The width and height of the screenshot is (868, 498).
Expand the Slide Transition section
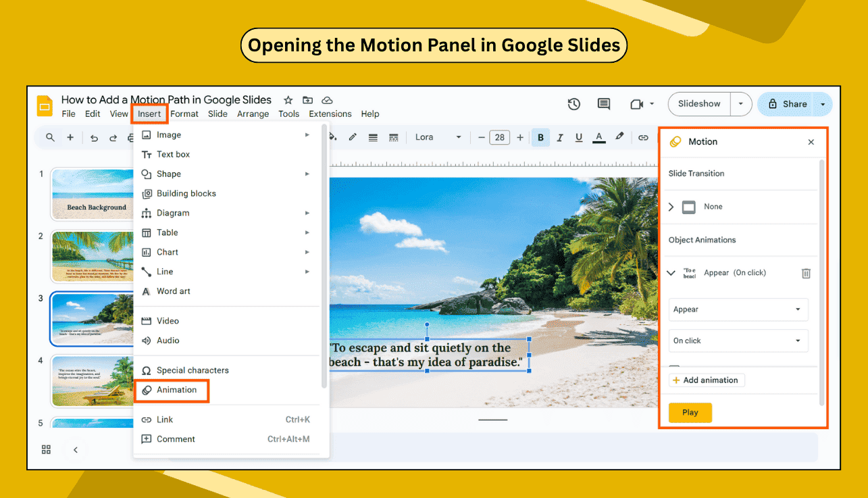click(670, 207)
